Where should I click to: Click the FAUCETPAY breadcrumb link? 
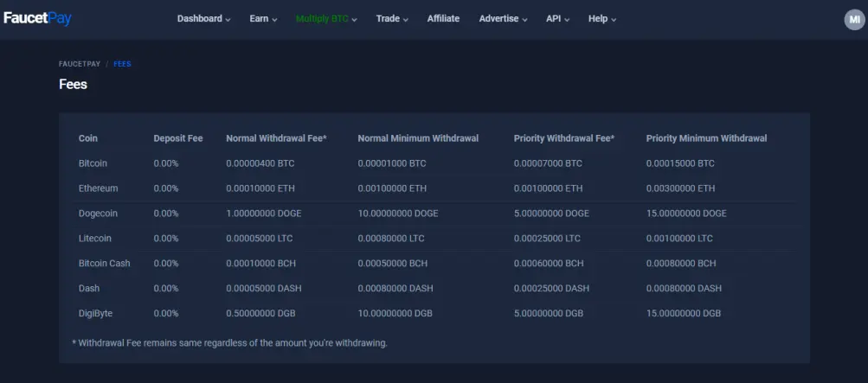[x=80, y=64]
